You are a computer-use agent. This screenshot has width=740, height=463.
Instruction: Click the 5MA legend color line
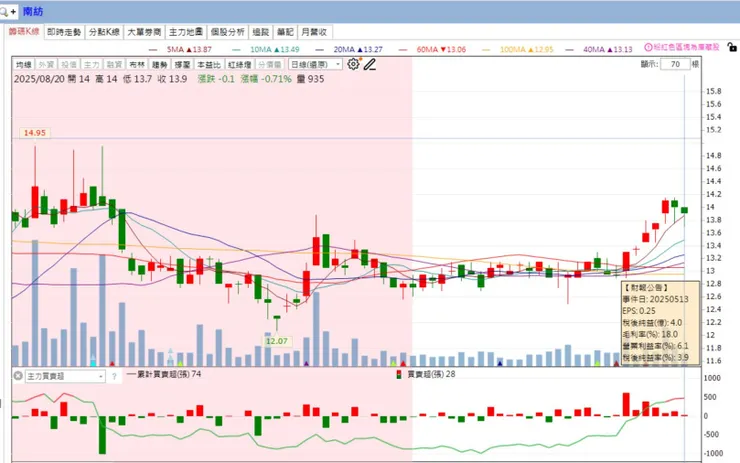click(153, 50)
